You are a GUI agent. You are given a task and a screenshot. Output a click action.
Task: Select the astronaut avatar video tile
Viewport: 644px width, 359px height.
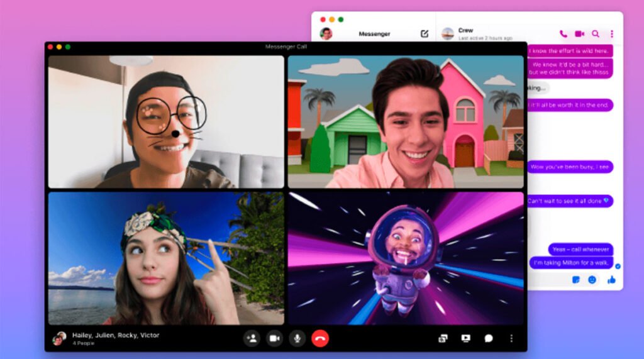click(406, 258)
